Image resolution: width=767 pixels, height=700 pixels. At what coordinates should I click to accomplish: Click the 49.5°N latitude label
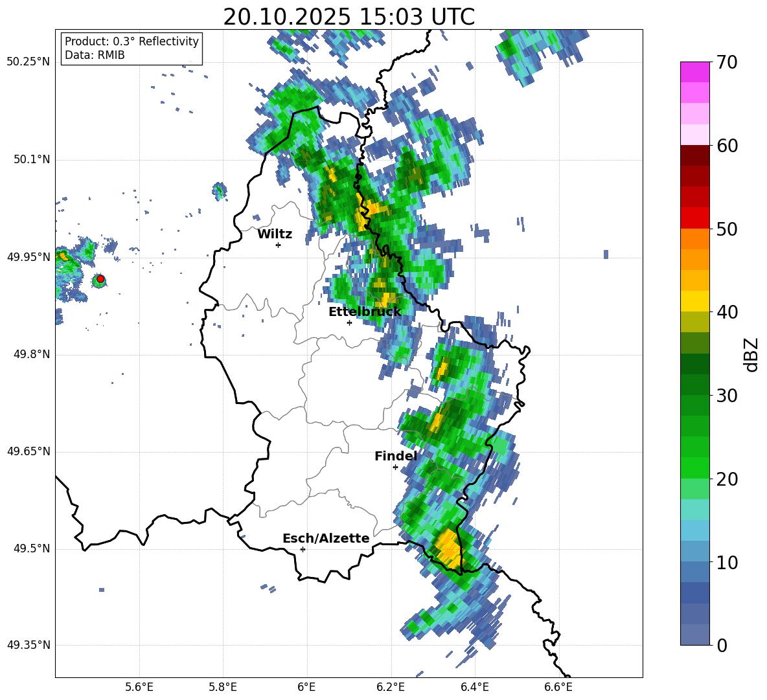coord(32,549)
